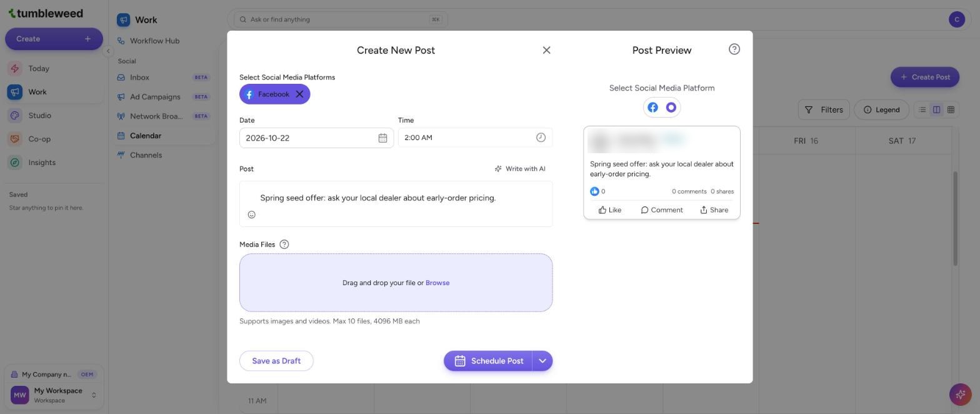Screen dimensions: 980x414
Task: Click the media drag and drop zone
Action: tap(396, 283)
